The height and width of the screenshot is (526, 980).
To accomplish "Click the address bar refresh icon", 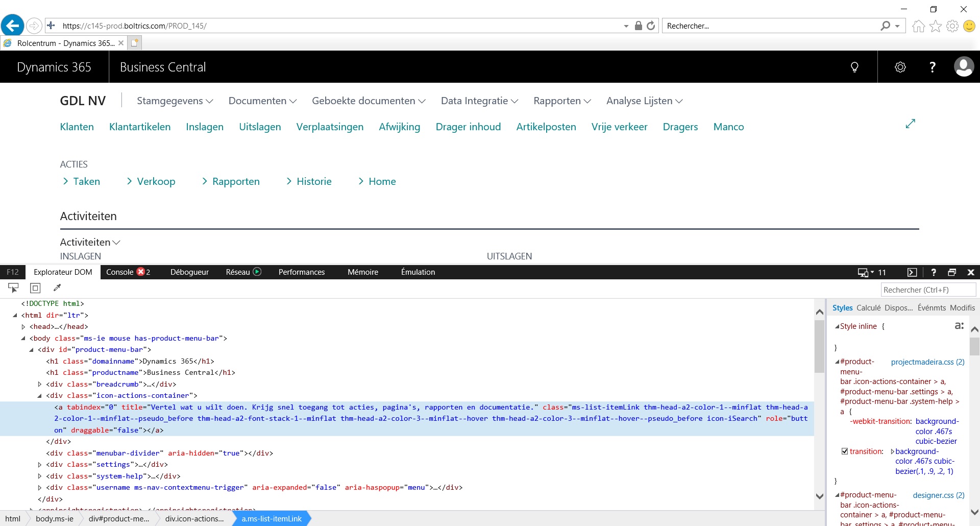I will [x=651, y=26].
